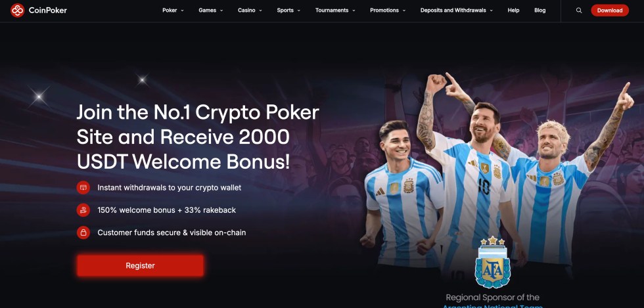Open the Casino dropdown arrow
Image resolution: width=644 pixels, height=308 pixels.
[x=260, y=11]
